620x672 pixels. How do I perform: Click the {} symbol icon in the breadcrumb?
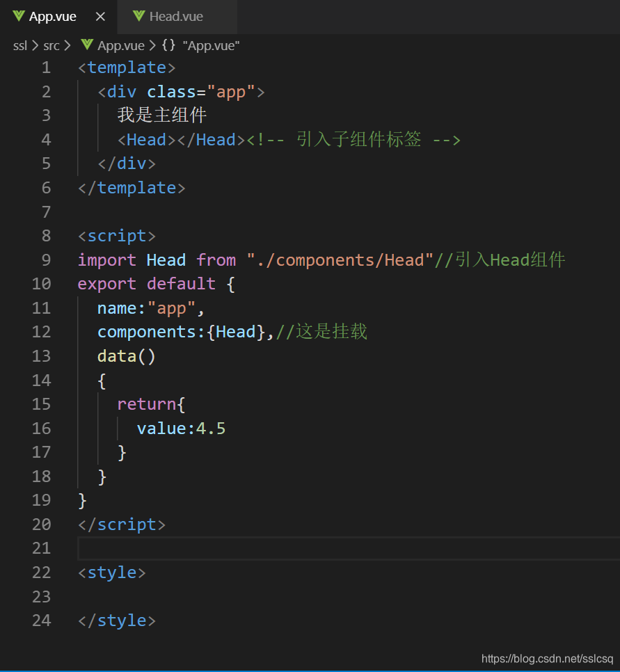pos(167,45)
